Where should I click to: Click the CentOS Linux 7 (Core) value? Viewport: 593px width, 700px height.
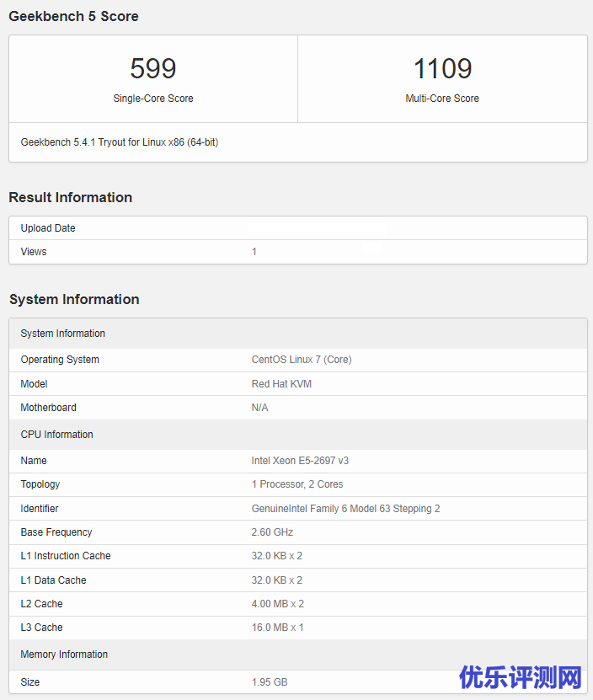(x=302, y=360)
